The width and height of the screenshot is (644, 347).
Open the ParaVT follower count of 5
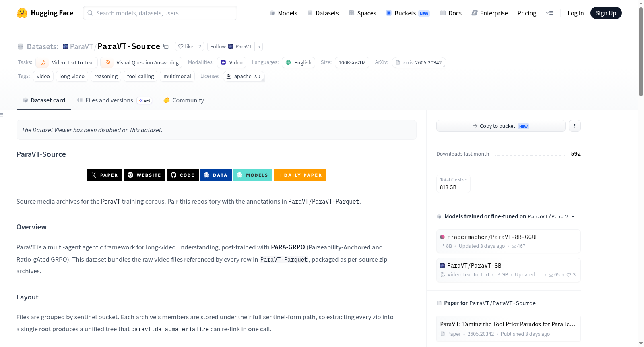(x=258, y=46)
